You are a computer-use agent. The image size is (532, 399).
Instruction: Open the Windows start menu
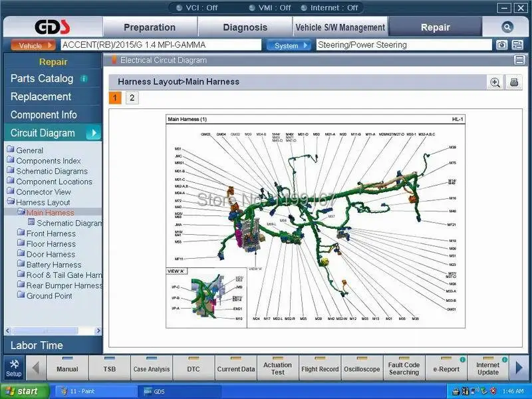tap(25, 391)
